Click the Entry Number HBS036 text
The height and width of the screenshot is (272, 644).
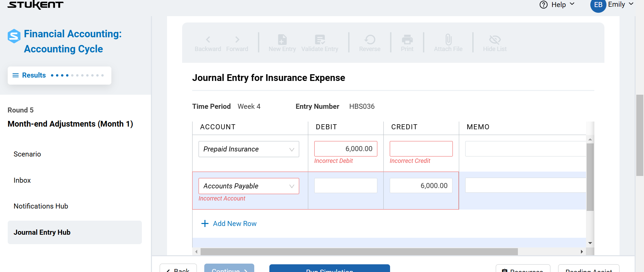[x=362, y=106]
